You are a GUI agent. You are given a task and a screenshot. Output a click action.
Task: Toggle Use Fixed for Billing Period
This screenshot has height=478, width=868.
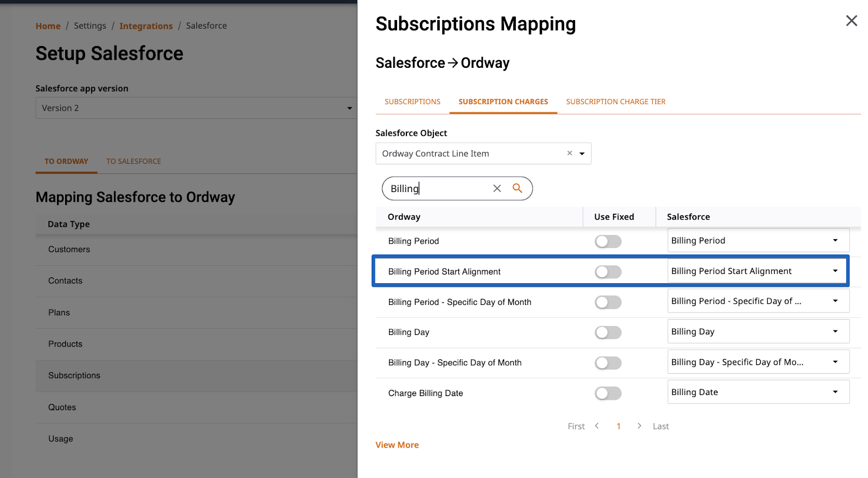point(608,241)
